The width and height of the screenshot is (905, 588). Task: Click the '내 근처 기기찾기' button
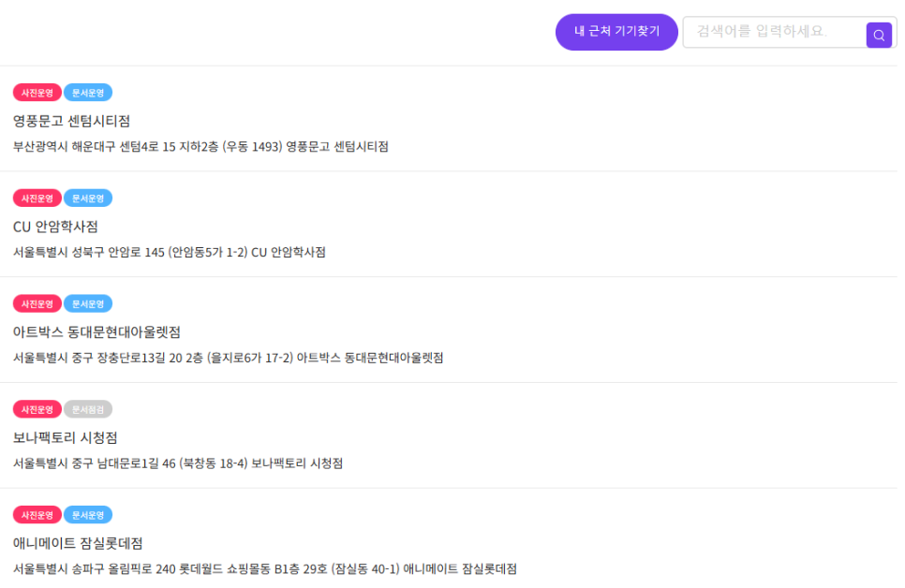pyautogui.click(x=616, y=32)
